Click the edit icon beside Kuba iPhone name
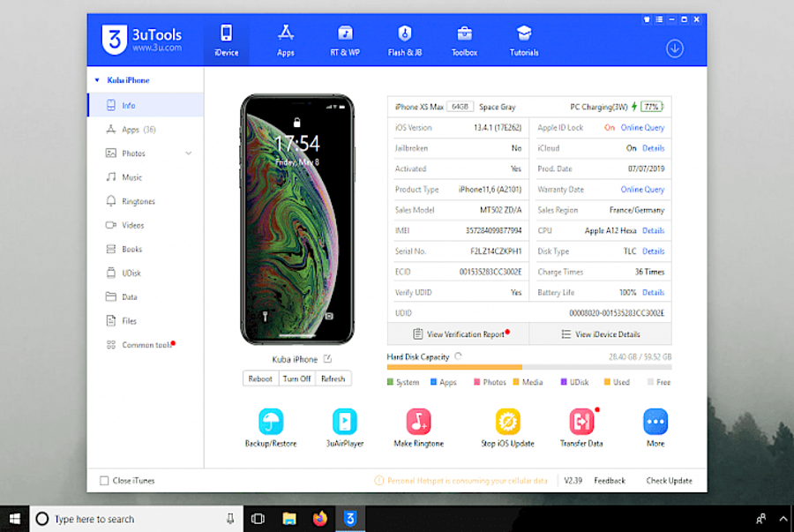Screen dimensions: 794x532 pos(327,359)
